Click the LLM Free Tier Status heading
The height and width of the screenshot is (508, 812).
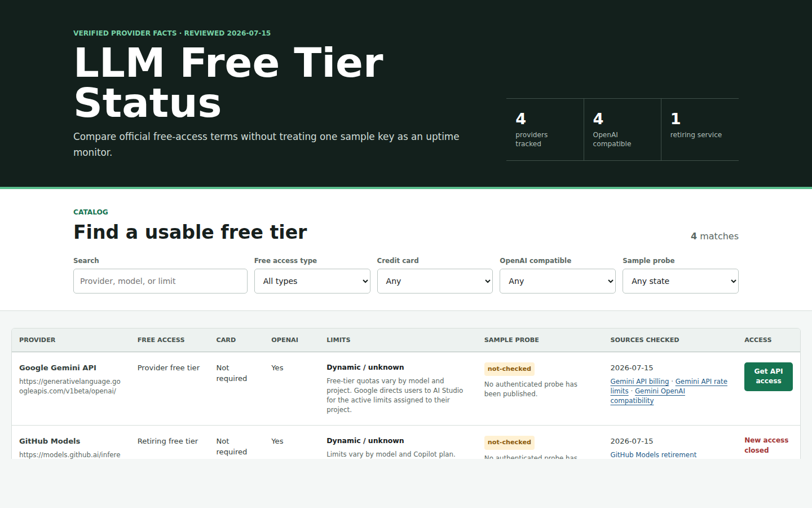click(x=228, y=82)
